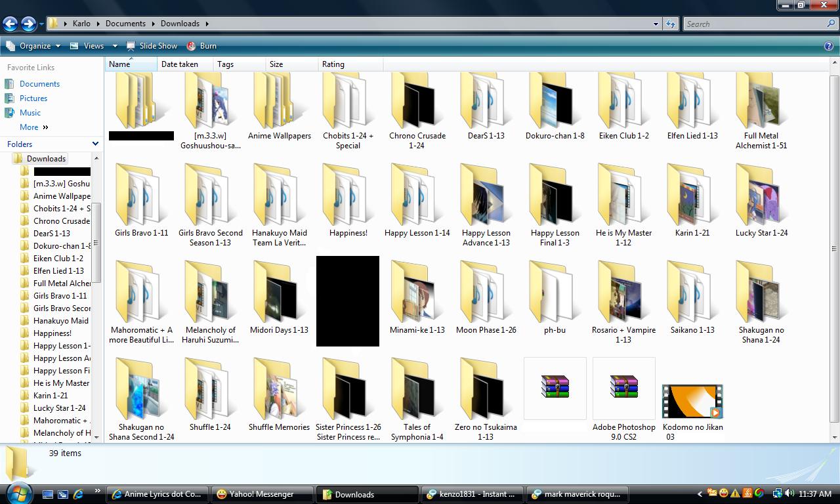Select Girls Bravo Second Season 1-13 folder

tap(210, 205)
